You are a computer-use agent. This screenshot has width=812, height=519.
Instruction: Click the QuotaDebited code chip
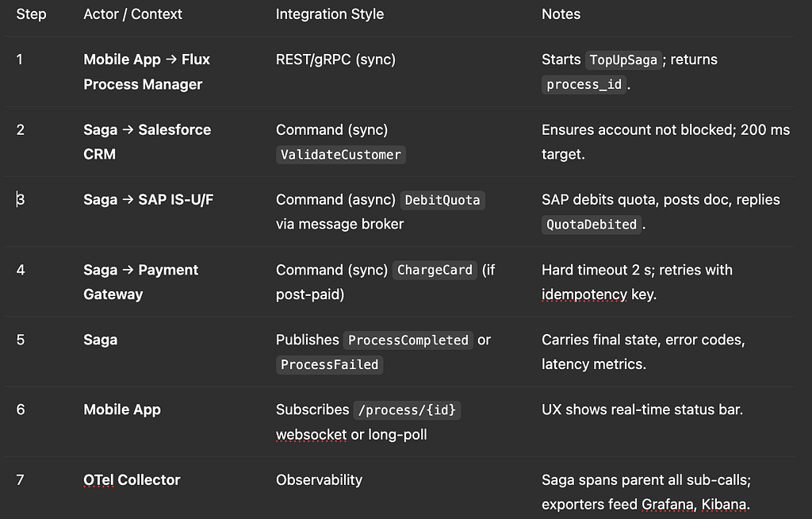[592, 225]
